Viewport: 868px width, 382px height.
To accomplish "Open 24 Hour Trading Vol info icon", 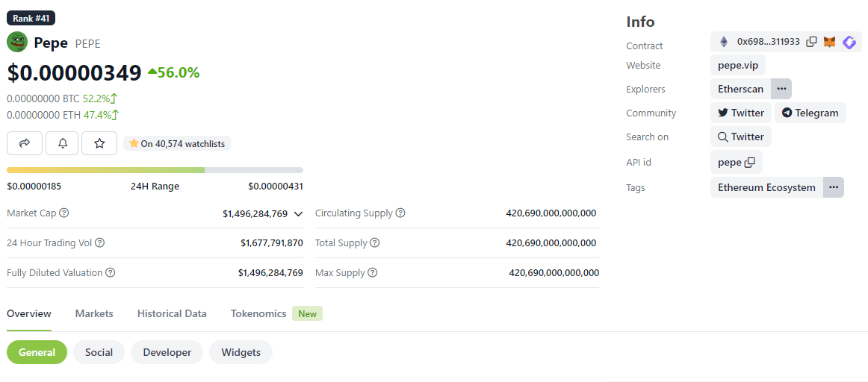I will click(100, 242).
